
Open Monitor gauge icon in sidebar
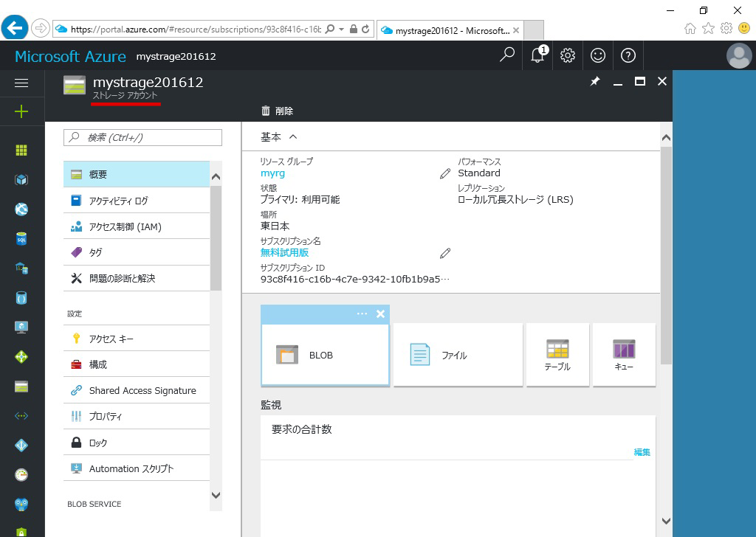pos(21,475)
